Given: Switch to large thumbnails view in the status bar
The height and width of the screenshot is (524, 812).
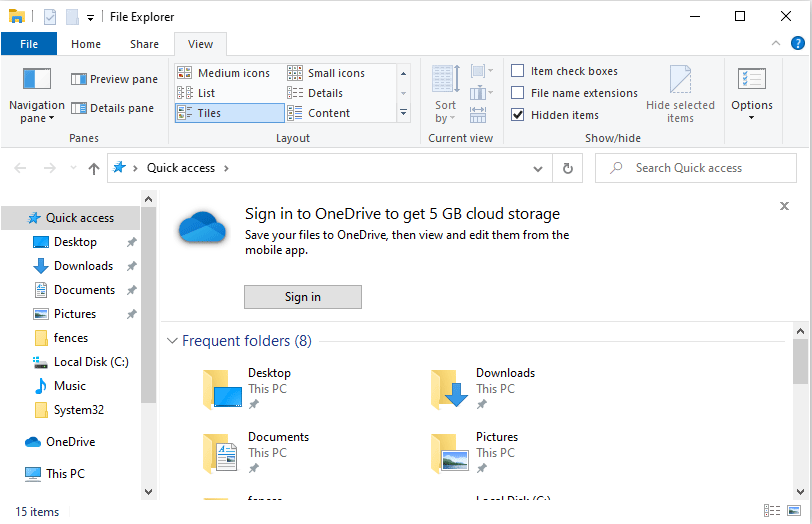Looking at the screenshot, I should [x=794, y=511].
